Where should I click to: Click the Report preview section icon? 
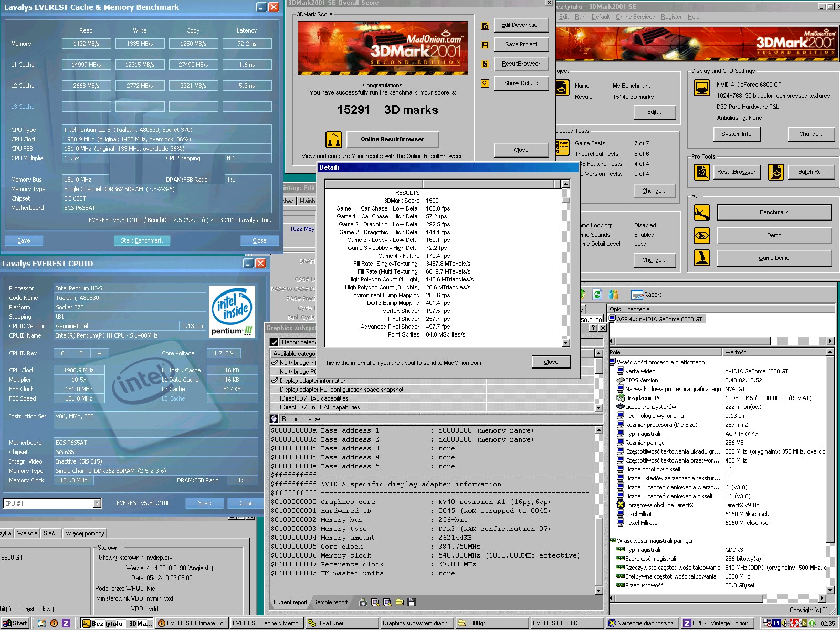[274, 419]
